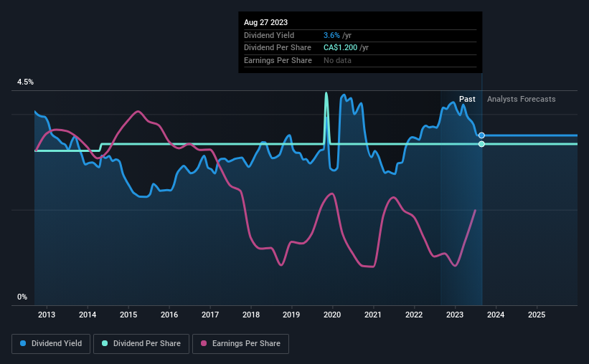589x364 pixels.
Task: Click the 2017 x-axis label
Action: click(x=210, y=315)
